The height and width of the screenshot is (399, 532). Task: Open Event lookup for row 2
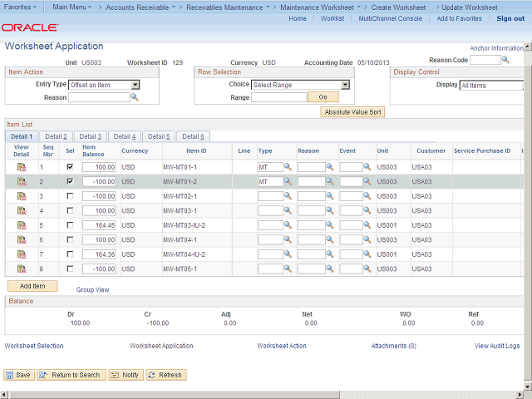click(x=368, y=182)
